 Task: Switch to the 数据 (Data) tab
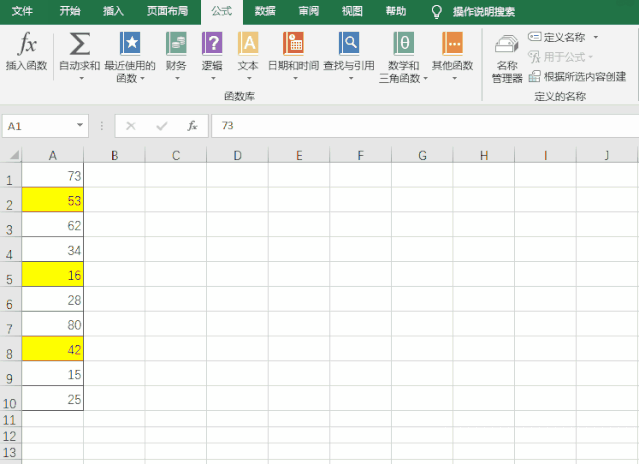pos(265,11)
